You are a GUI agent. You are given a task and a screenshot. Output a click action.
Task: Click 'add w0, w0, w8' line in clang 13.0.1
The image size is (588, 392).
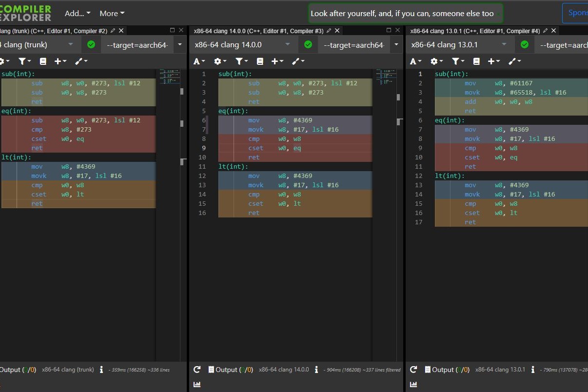click(511, 101)
